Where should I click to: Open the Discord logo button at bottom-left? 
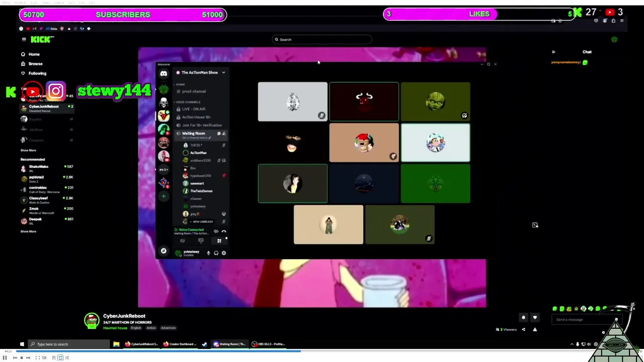[164, 251]
